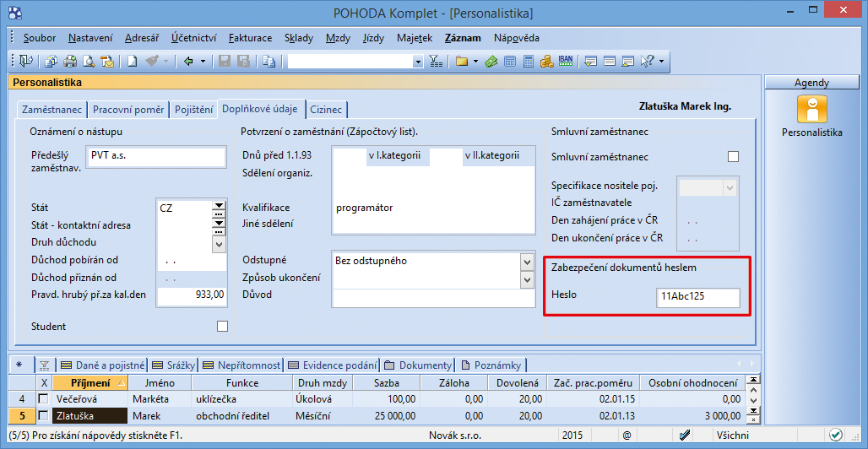Screen dimensions: 868x449
Task: Open the Účetnictví menu
Action: tap(193, 38)
